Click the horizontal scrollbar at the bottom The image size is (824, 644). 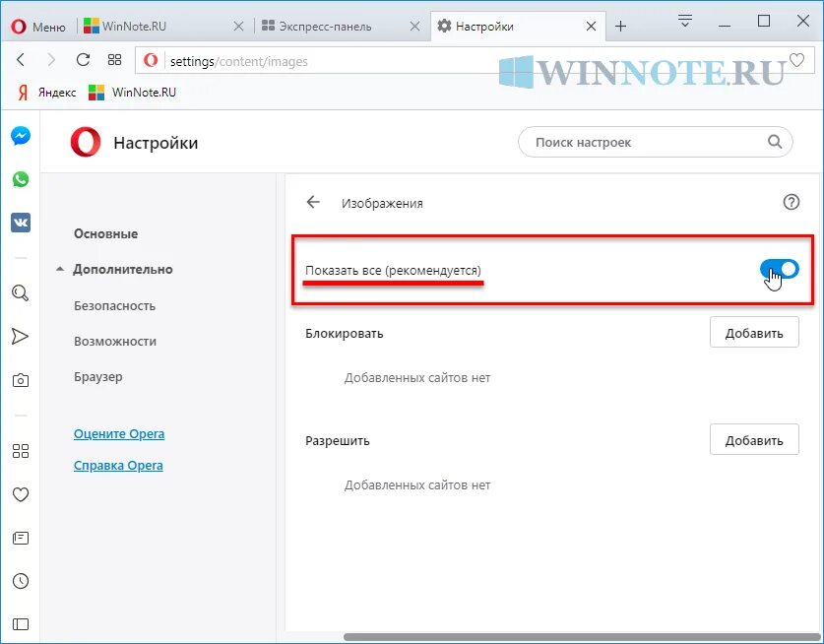click(584, 637)
